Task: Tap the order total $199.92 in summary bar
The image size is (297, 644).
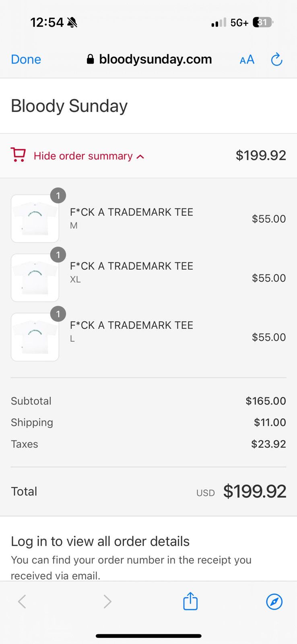Action: (x=261, y=155)
